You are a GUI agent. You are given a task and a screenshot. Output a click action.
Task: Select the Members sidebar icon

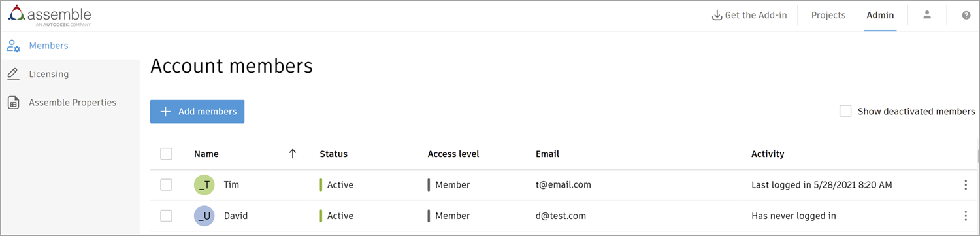(13, 46)
